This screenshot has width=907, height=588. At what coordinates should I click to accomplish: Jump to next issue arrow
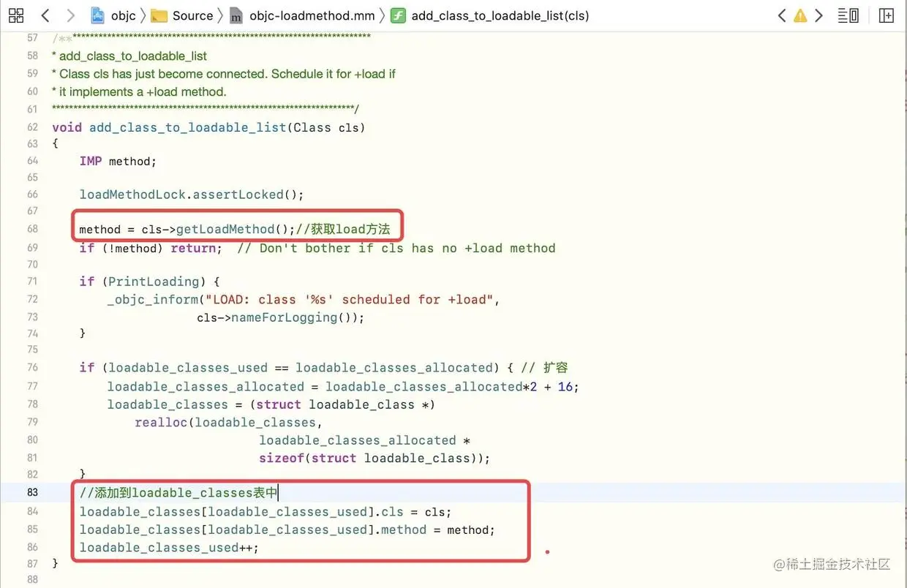pos(818,15)
